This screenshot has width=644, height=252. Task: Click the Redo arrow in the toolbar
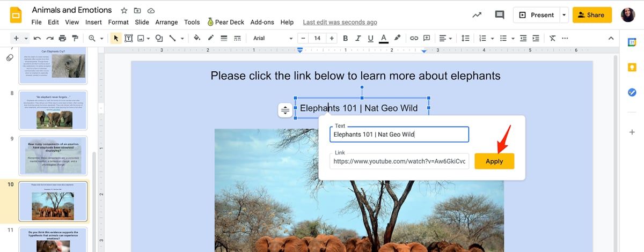(50, 38)
